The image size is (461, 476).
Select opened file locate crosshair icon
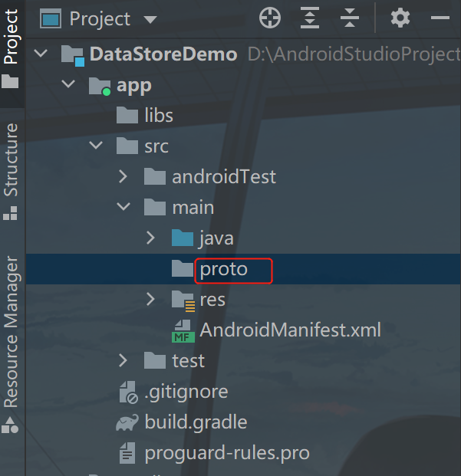[x=270, y=18]
